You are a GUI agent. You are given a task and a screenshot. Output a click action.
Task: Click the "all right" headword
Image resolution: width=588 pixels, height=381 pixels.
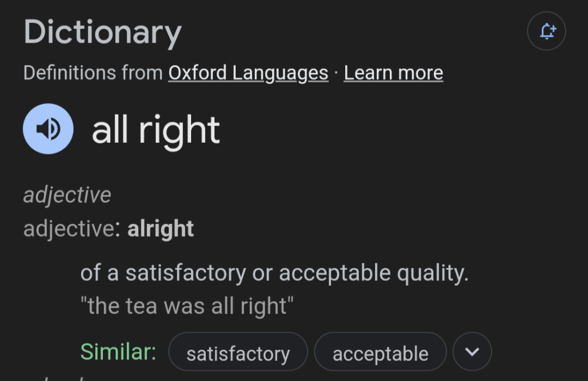[x=156, y=130]
